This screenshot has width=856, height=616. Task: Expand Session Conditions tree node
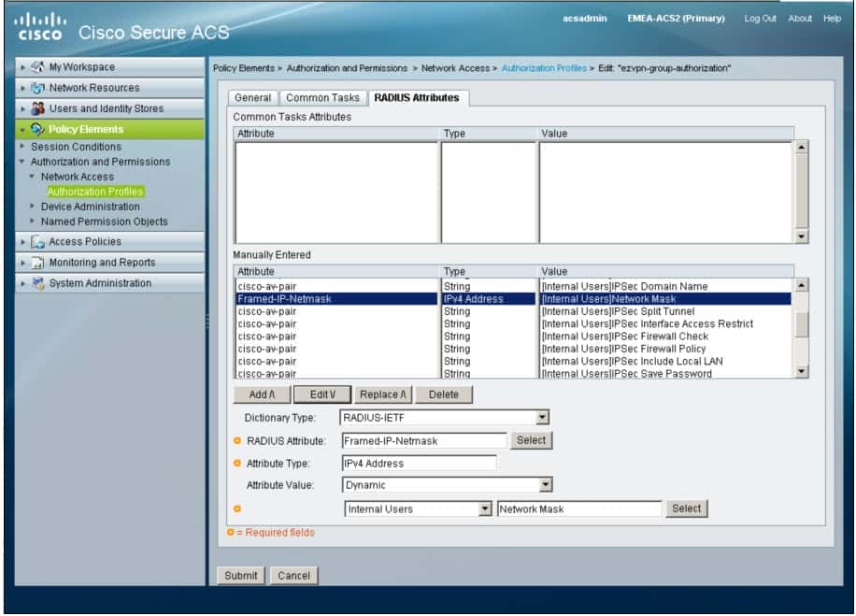[22, 147]
